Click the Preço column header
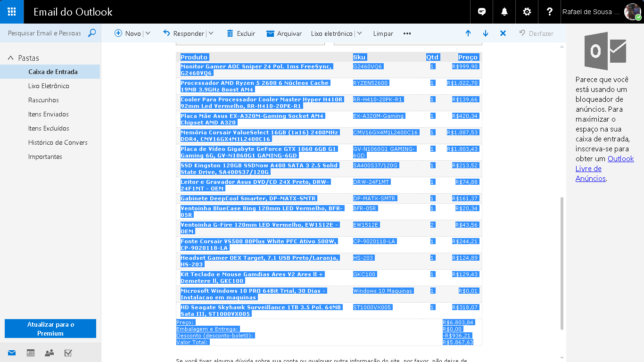This screenshot has height=362, width=644. [x=468, y=57]
